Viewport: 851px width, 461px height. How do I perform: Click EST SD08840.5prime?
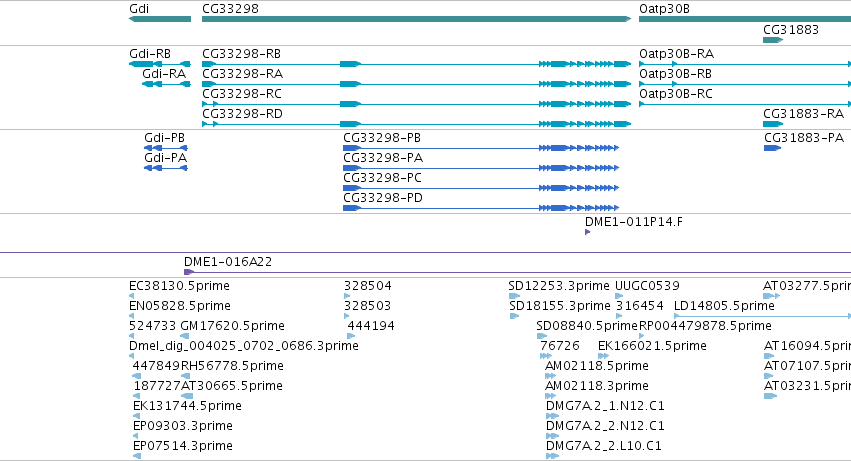click(x=587, y=326)
